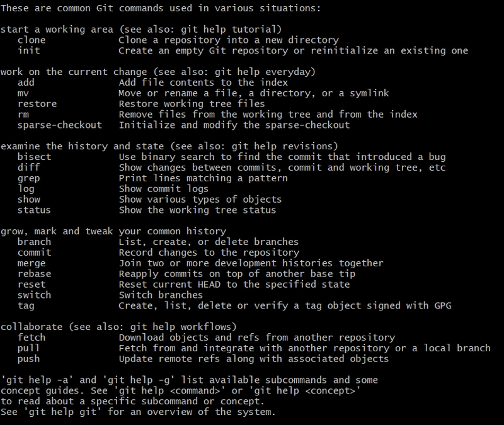Click the 'diff' command entry

29,167
